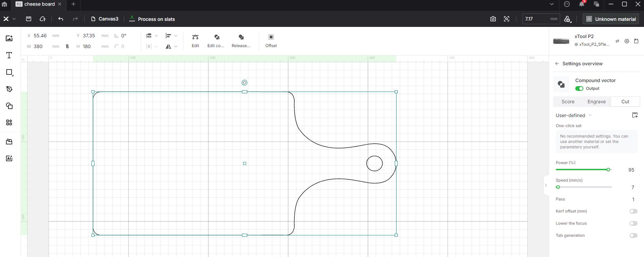Turn on Tab generation toggle
644x257 pixels.
pyautogui.click(x=633, y=235)
